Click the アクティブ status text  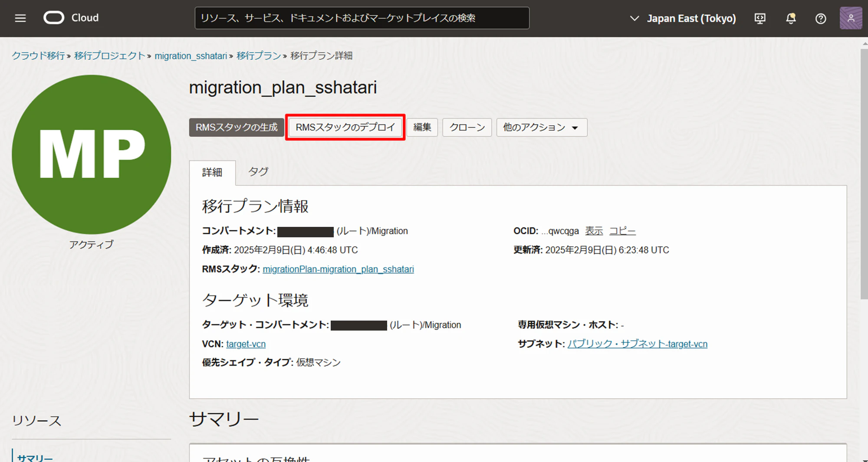click(92, 245)
